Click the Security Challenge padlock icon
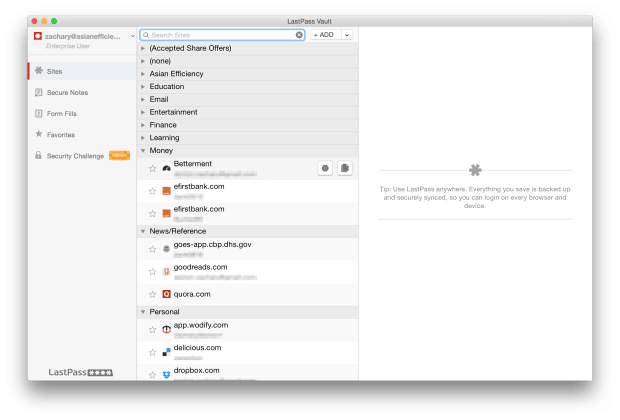The width and height of the screenshot is (620, 420). (x=38, y=155)
